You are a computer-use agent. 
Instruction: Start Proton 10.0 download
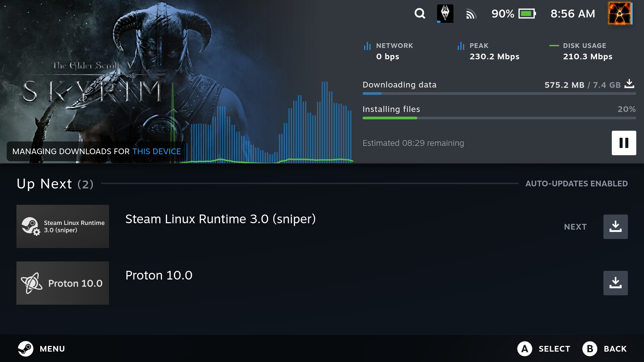[615, 283]
